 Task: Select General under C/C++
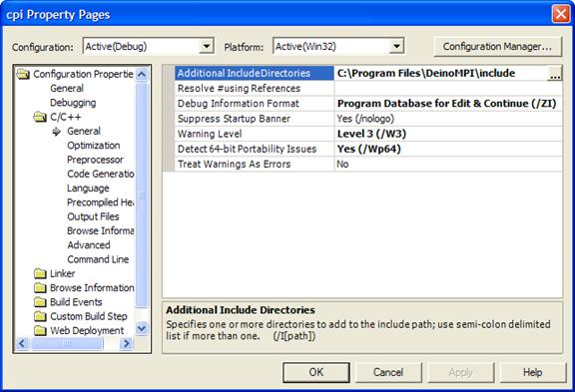click(x=84, y=131)
